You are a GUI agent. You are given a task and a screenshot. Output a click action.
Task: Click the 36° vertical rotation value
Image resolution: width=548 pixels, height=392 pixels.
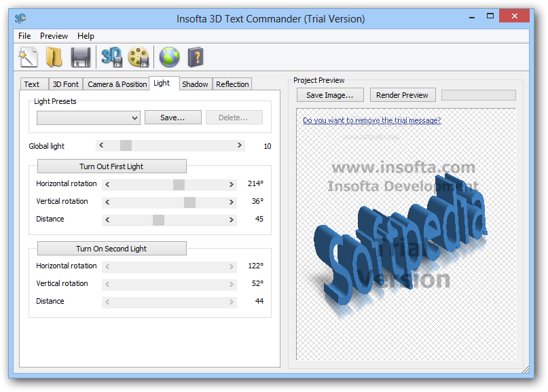tap(257, 201)
